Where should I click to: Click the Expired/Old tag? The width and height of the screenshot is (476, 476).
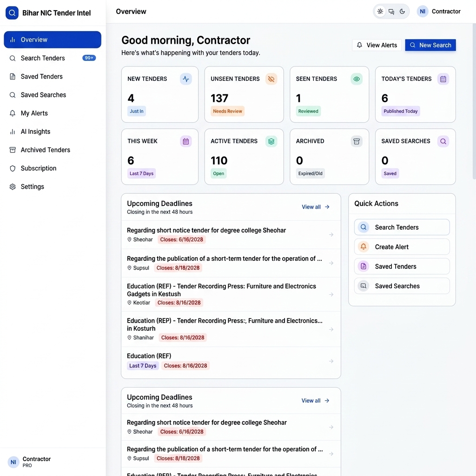310,174
